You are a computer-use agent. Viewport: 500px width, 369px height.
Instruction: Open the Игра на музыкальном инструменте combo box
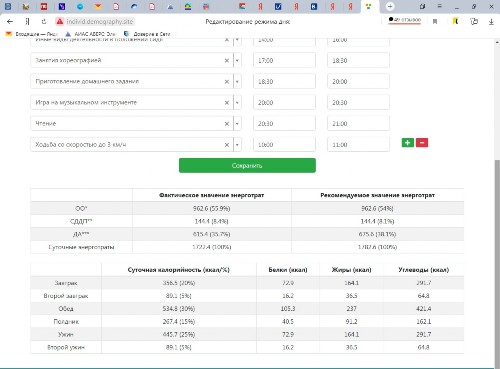[136, 103]
